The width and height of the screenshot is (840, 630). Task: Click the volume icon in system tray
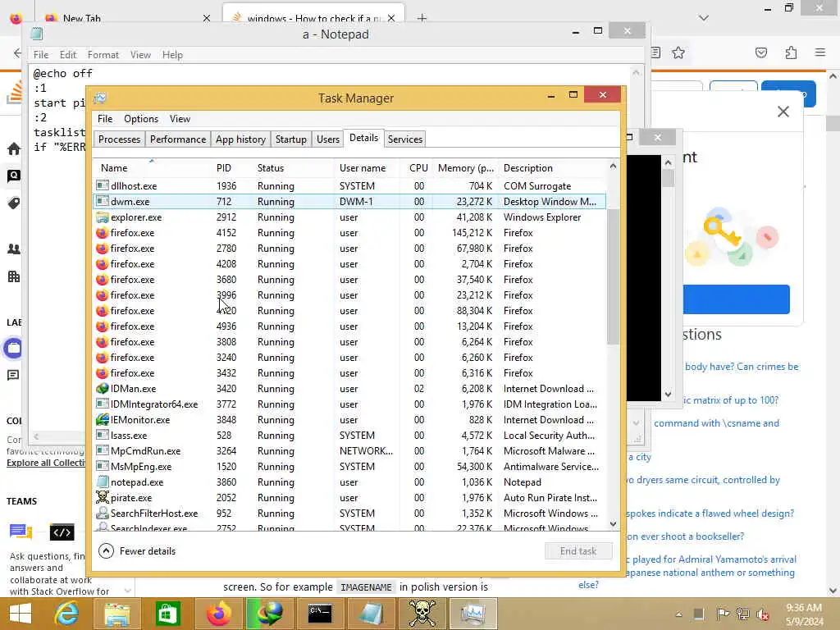763,614
